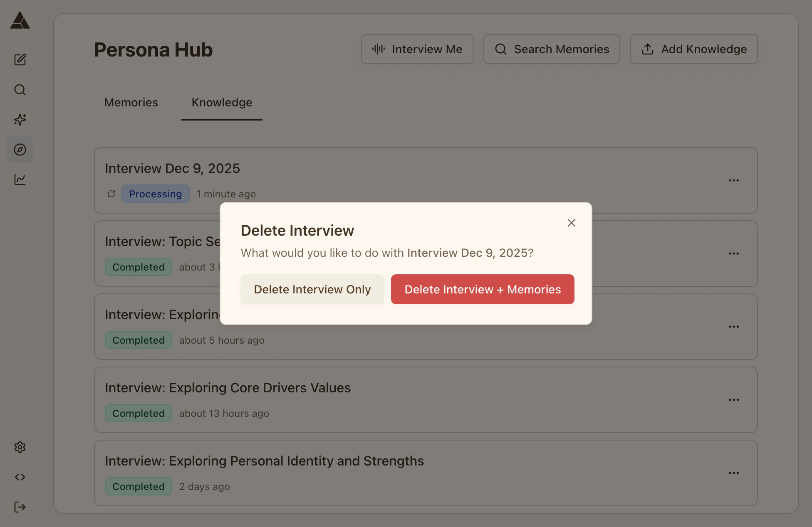This screenshot has height=527, width=812.
Task: Confirm Delete Interview + Memories
Action: (483, 289)
